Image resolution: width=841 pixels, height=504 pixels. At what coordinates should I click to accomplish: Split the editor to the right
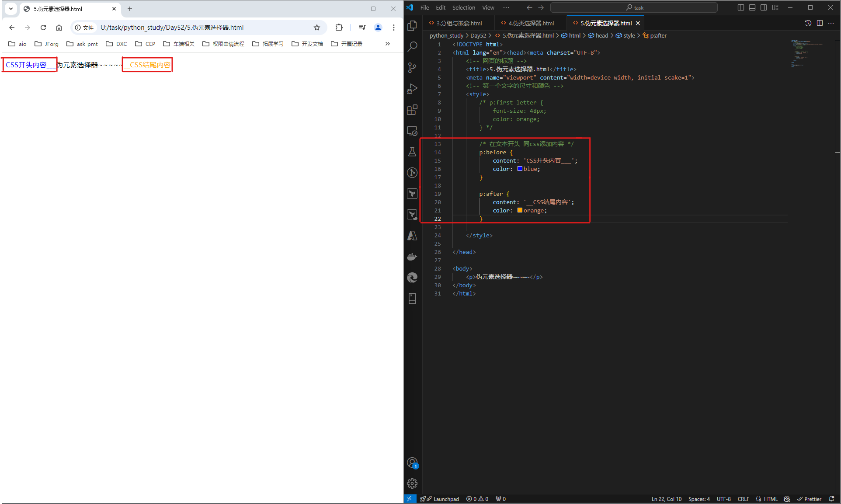(x=820, y=23)
